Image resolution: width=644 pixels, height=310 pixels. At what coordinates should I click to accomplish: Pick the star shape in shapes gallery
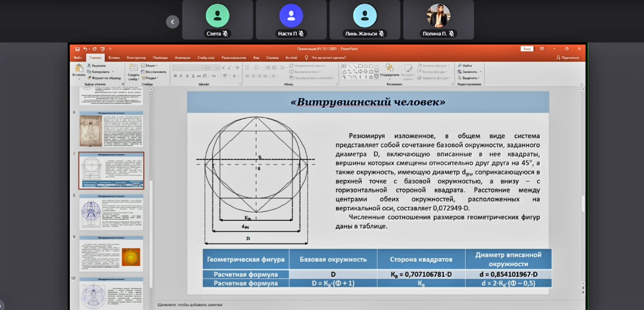[371, 77]
